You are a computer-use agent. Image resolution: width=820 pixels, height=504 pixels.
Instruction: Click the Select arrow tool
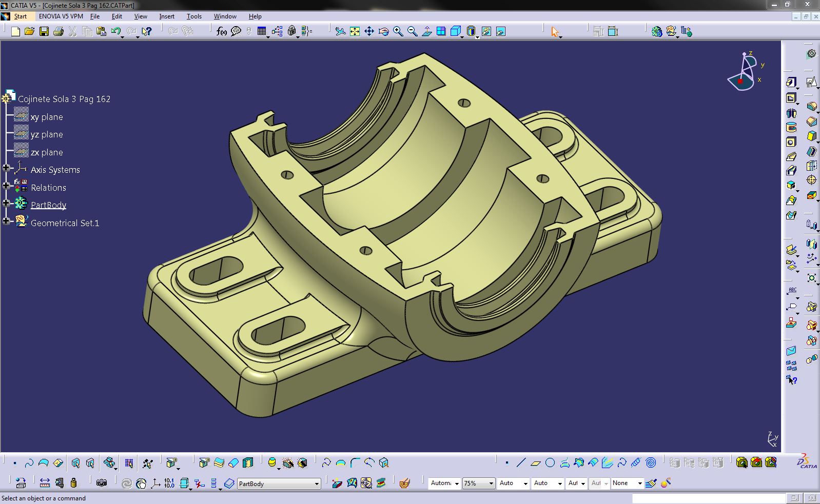555,32
